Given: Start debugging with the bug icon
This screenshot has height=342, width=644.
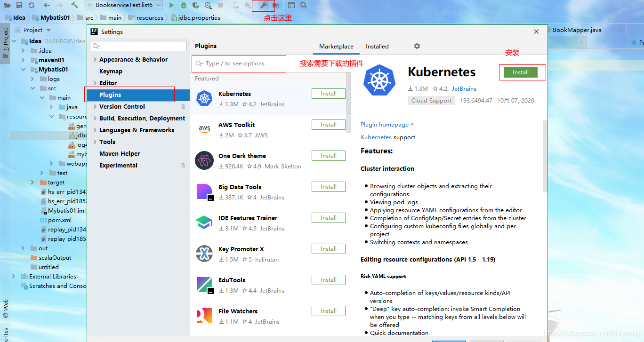Looking at the screenshot, I should click(184, 5).
